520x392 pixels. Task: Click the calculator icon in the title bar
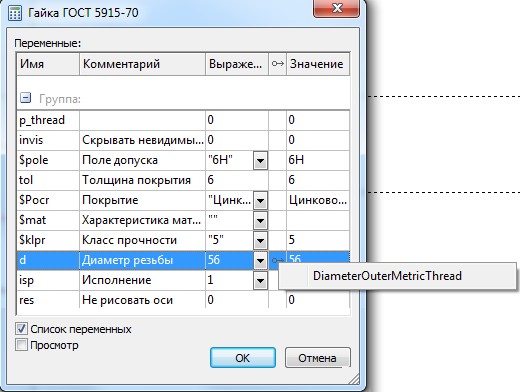pyautogui.click(x=15, y=13)
